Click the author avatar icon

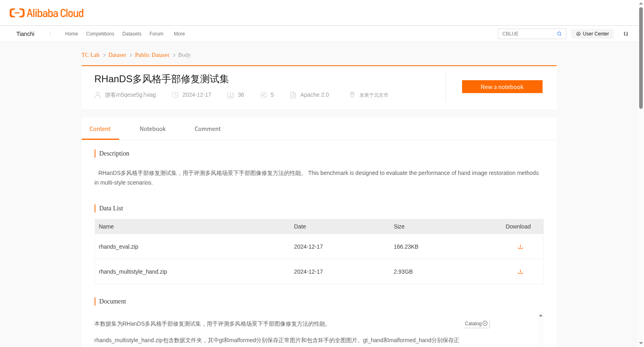pos(97,95)
